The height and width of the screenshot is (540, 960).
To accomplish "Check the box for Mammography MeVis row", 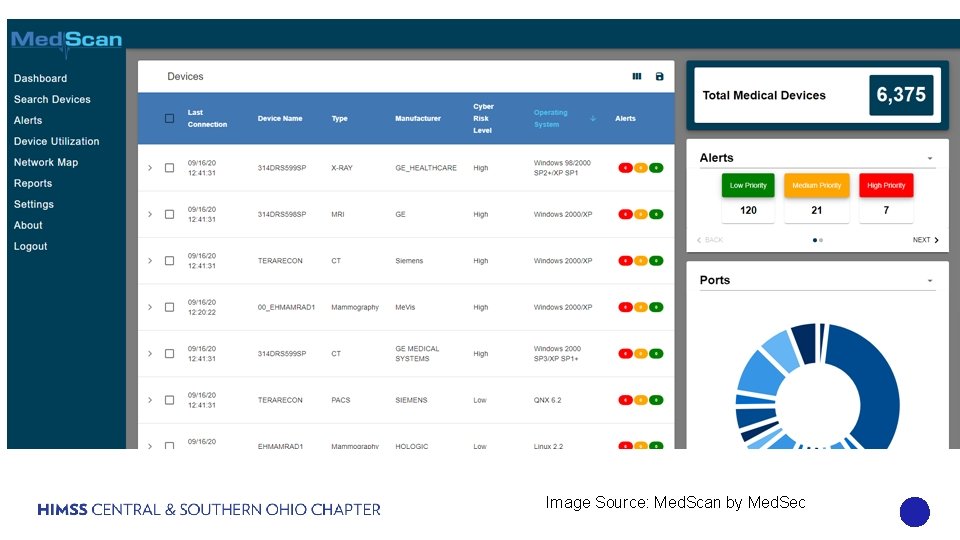I will point(170,307).
